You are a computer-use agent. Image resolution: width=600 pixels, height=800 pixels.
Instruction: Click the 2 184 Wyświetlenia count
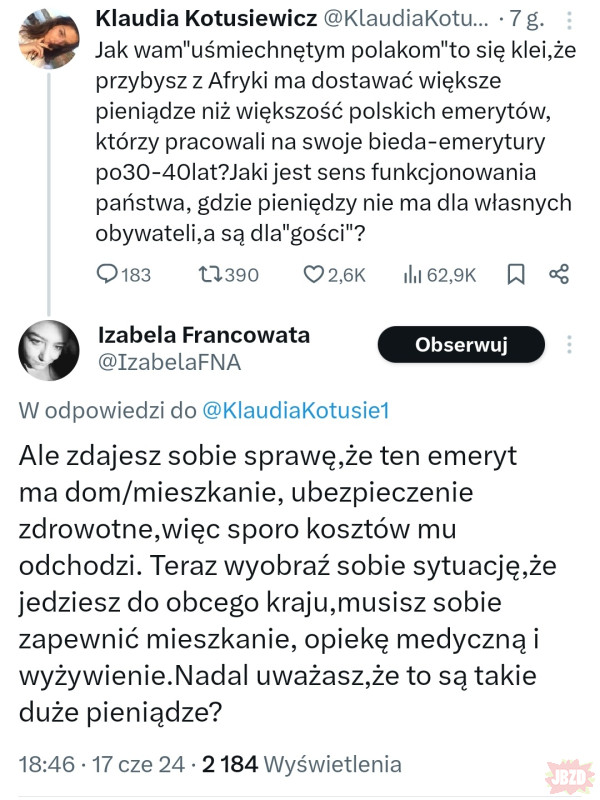(x=301, y=765)
